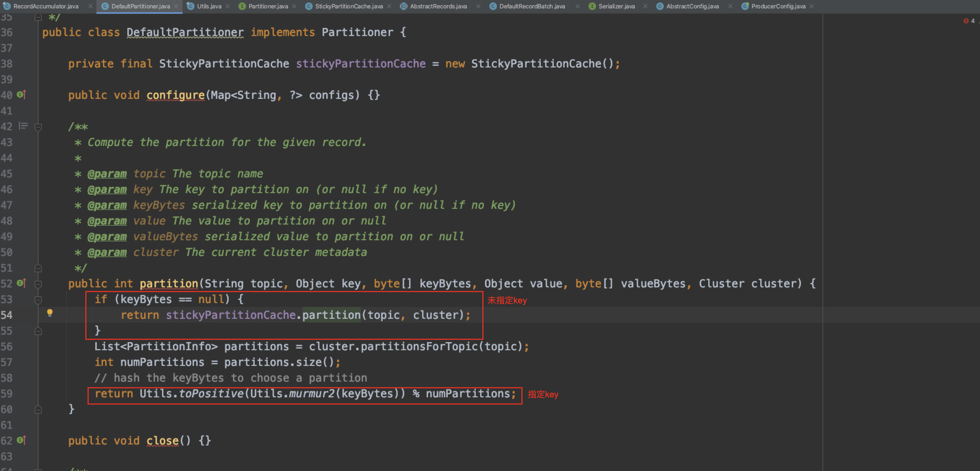This screenshot has width=980, height=471.
Task: Collapse the partition method with its fold arrow
Action: [x=38, y=283]
